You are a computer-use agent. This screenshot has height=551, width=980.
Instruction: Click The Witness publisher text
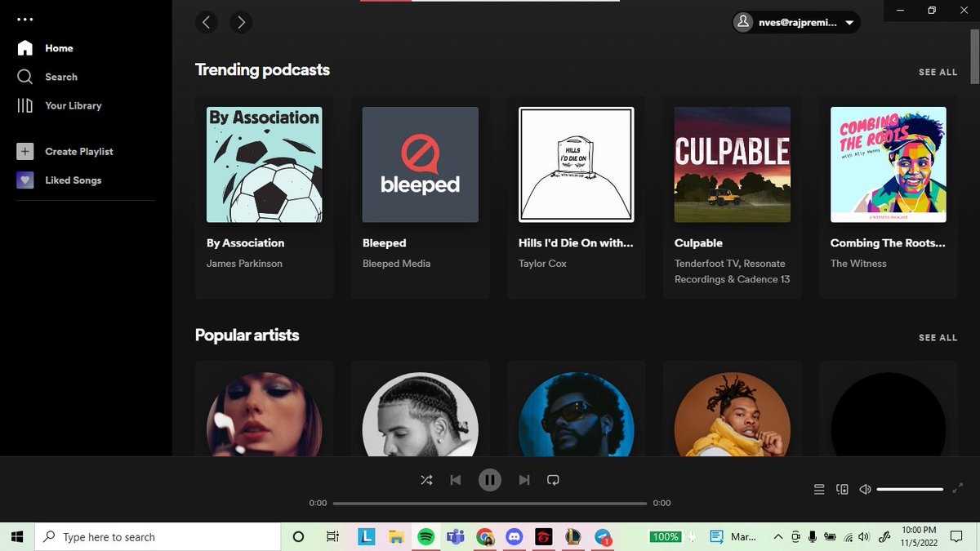coord(858,264)
